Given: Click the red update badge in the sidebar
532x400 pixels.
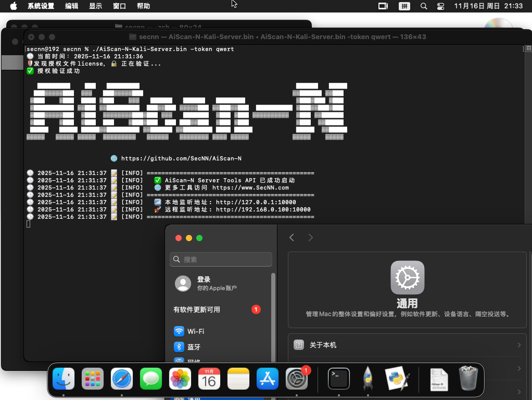Looking at the screenshot, I should coord(256,309).
